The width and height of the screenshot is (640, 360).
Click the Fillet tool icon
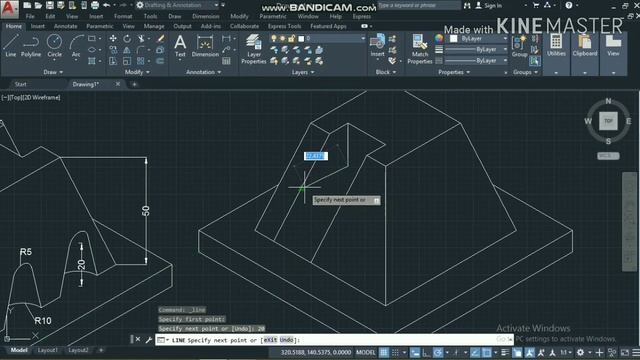pos(141,50)
